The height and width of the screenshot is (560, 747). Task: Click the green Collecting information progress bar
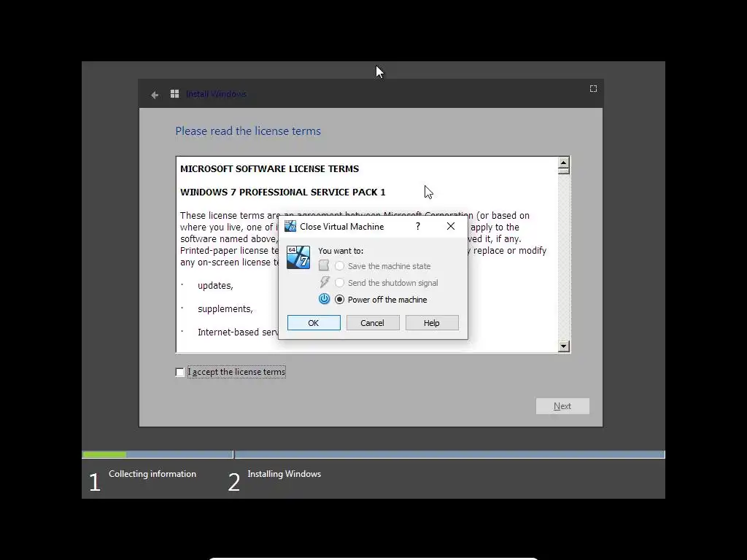[x=104, y=455]
